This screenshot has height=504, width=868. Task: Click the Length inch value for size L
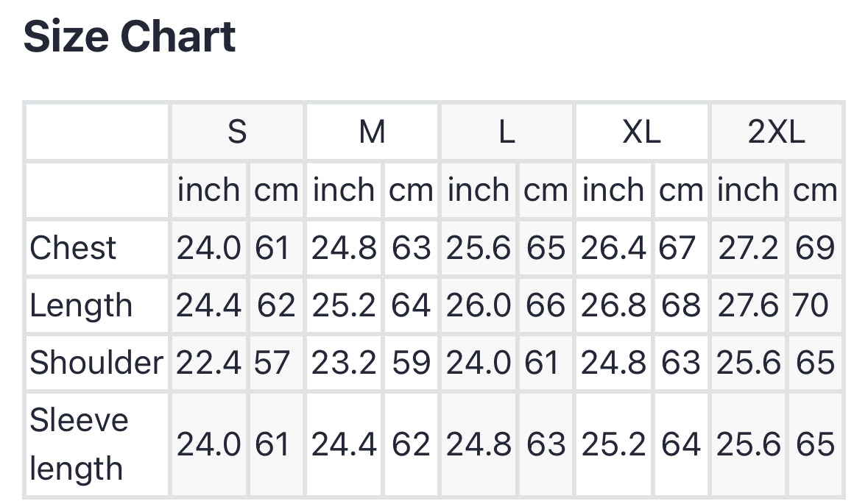tap(479, 305)
